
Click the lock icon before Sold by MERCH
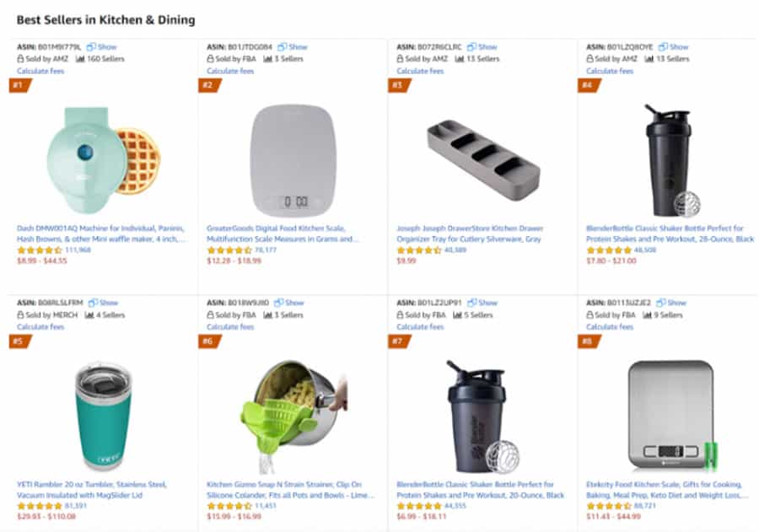21,314
